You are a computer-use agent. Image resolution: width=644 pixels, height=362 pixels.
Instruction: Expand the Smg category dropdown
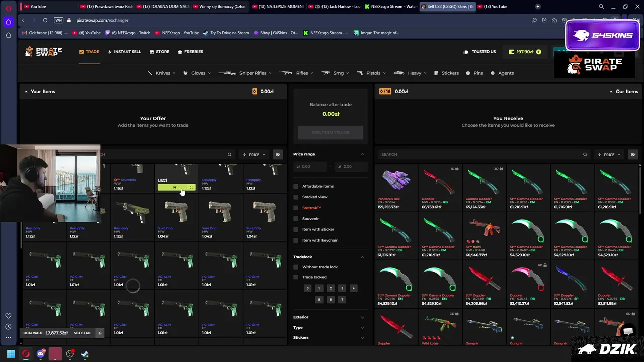336,73
